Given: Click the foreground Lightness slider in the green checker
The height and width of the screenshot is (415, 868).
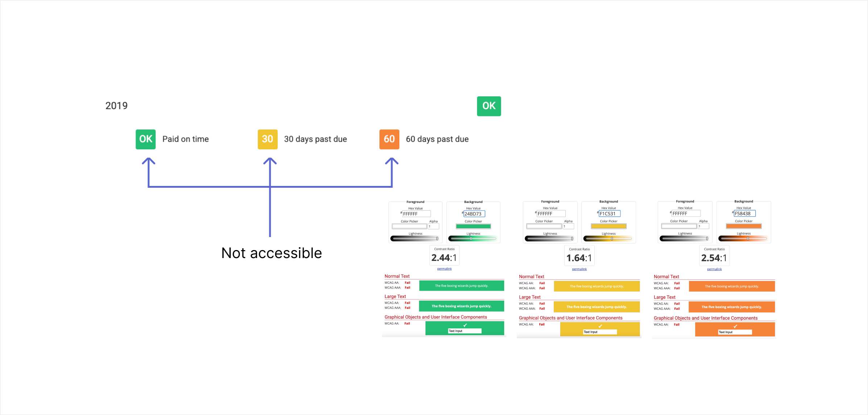Looking at the screenshot, I should coord(415,238).
